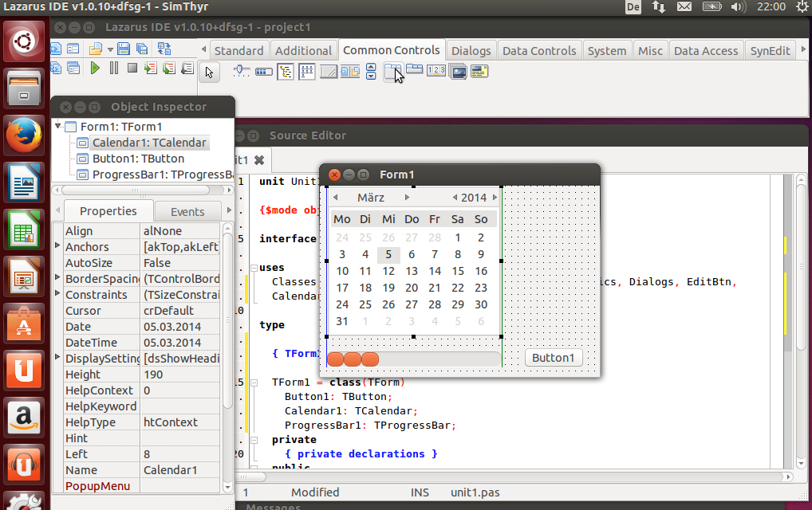Decrease the calendar year 2014
This screenshot has height=510, width=812.
(x=455, y=198)
